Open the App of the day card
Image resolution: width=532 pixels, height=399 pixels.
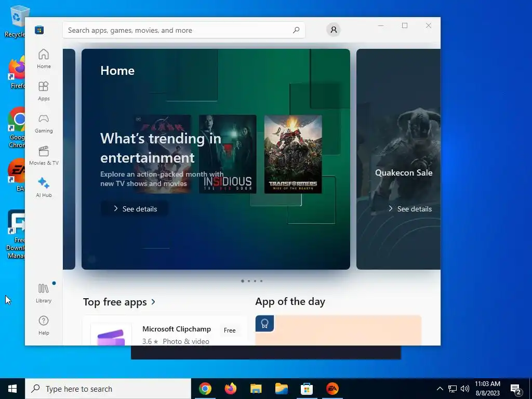coord(338,330)
